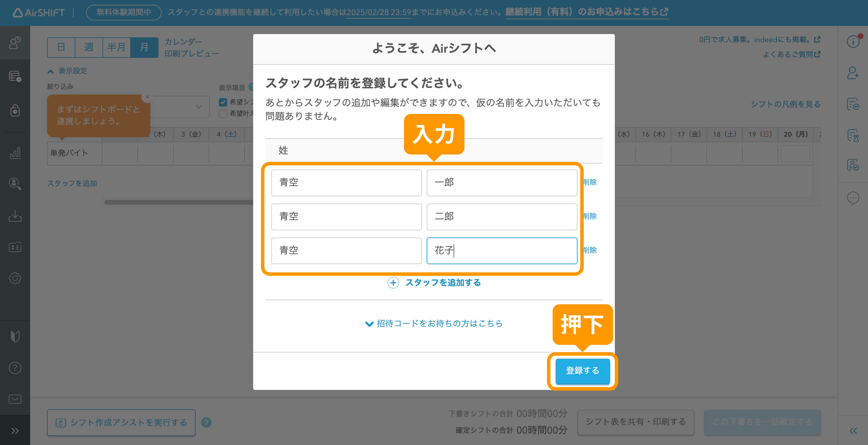The height and width of the screenshot is (445, 868).
Task: Delete the 青空 花子 row
Action: click(x=590, y=250)
